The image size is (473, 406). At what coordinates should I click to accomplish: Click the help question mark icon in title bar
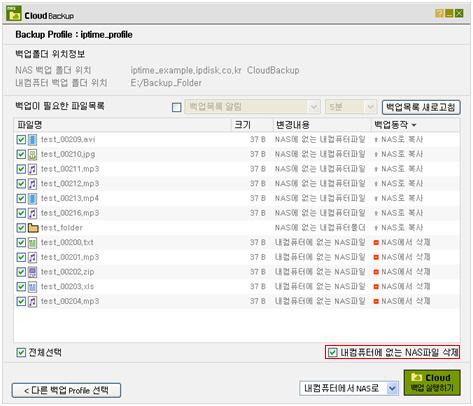[440, 13]
